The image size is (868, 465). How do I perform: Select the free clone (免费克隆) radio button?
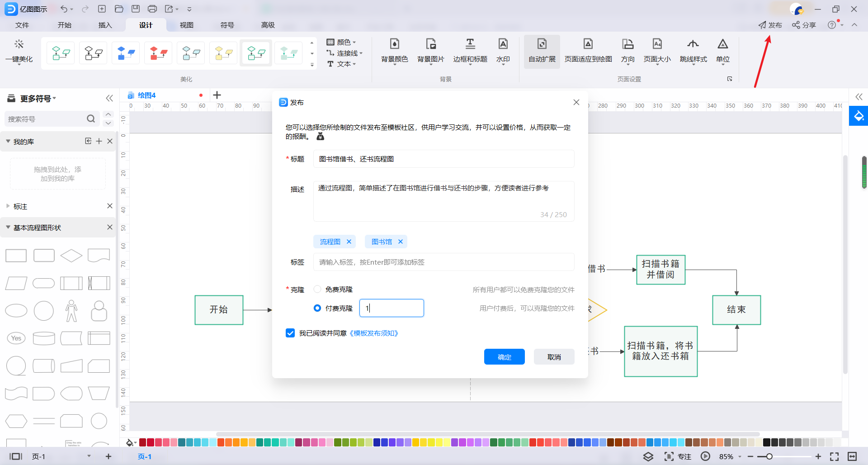[317, 289]
